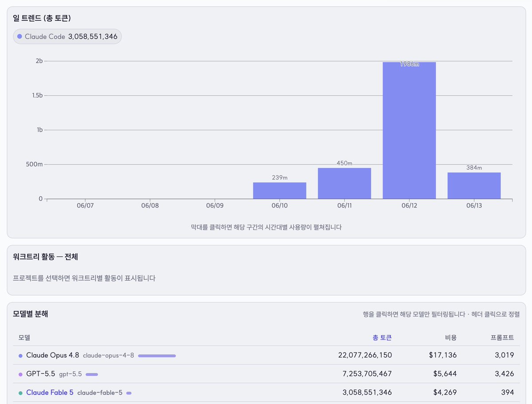Click the 06/09 axis date label
Viewport: 532px width, 404px height.
coord(215,206)
